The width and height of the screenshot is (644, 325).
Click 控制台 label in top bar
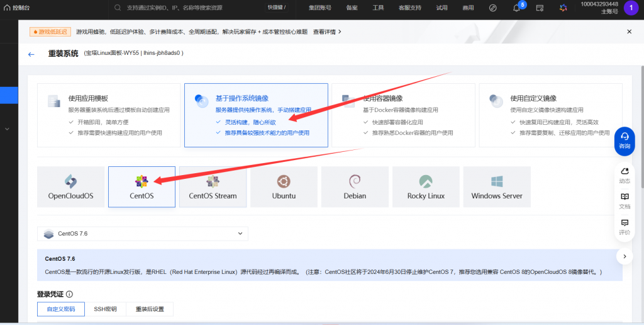click(21, 8)
